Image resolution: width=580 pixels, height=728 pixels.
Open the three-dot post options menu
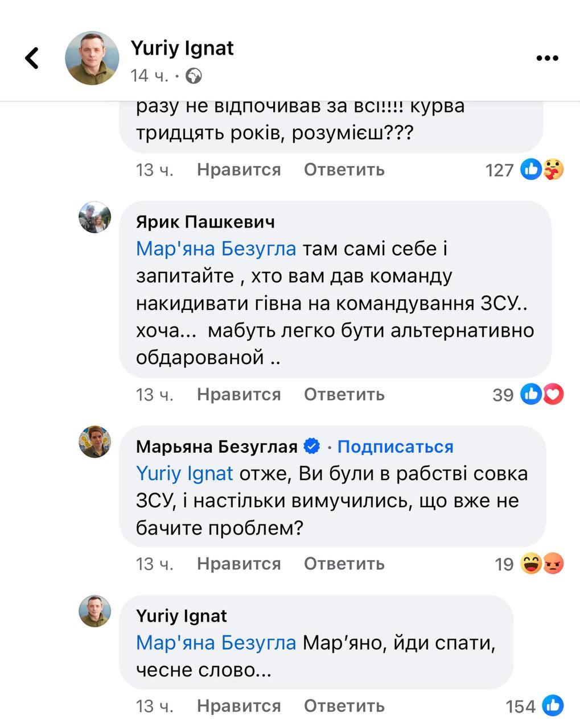click(x=547, y=58)
